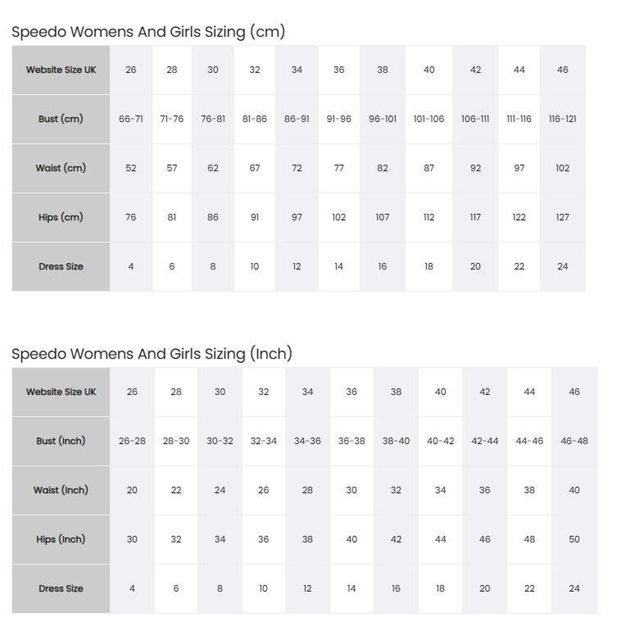Click the 'Waist (Inch)' row header
Viewport: 644px width, 644px height.
pos(61,490)
